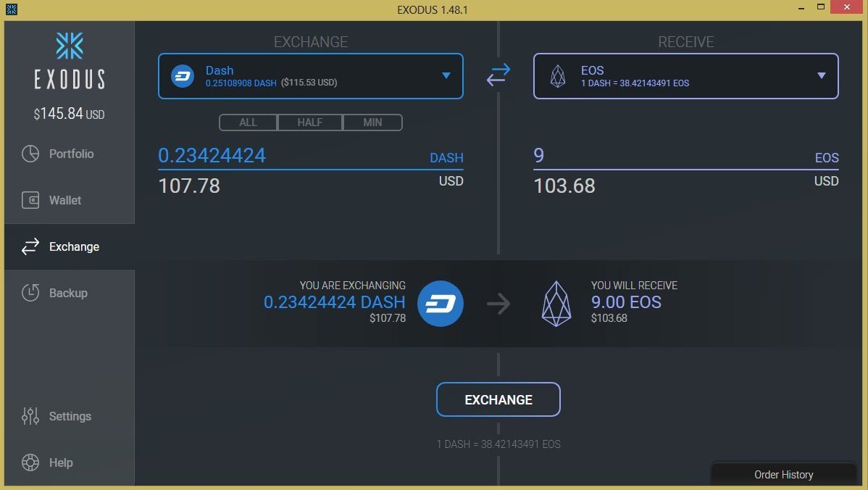This screenshot has width=868, height=490.
Task: Select the Exchange sidebar item
Action: pos(70,247)
